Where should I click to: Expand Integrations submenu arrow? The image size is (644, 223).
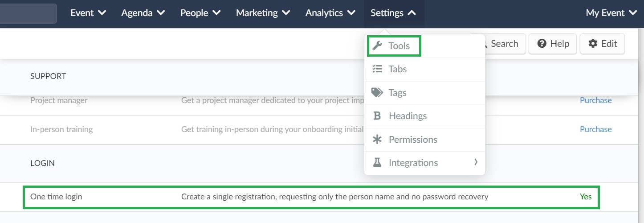tap(476, 162)
